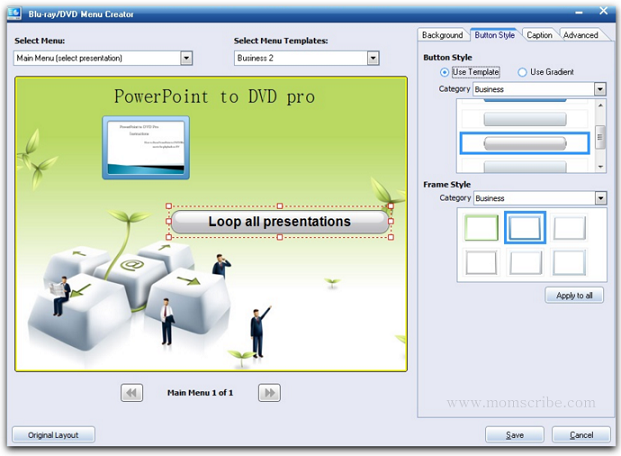Click the Main Menu (select presentation) combo box
This screenshot has height=456, width=621.
click(103, 58)
